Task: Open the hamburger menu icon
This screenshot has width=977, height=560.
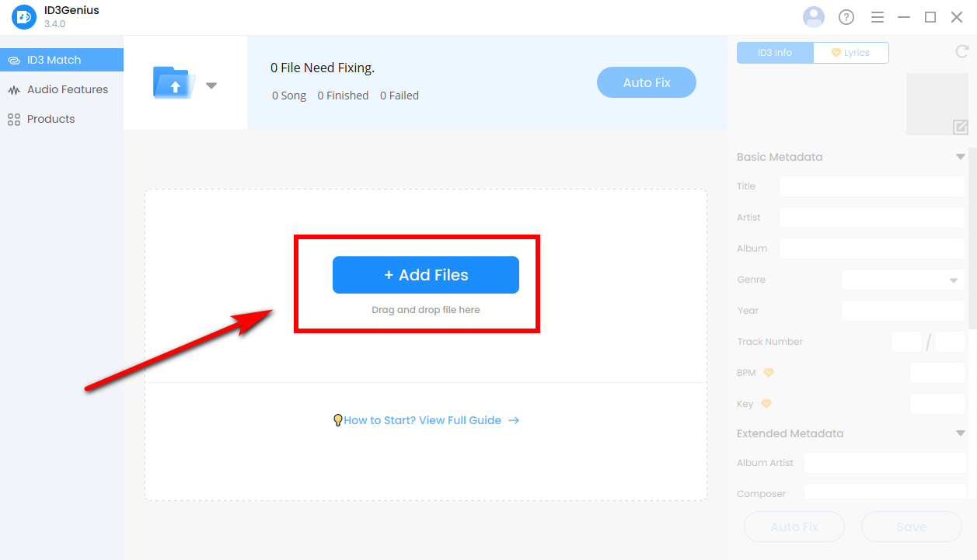Action: 878,17
